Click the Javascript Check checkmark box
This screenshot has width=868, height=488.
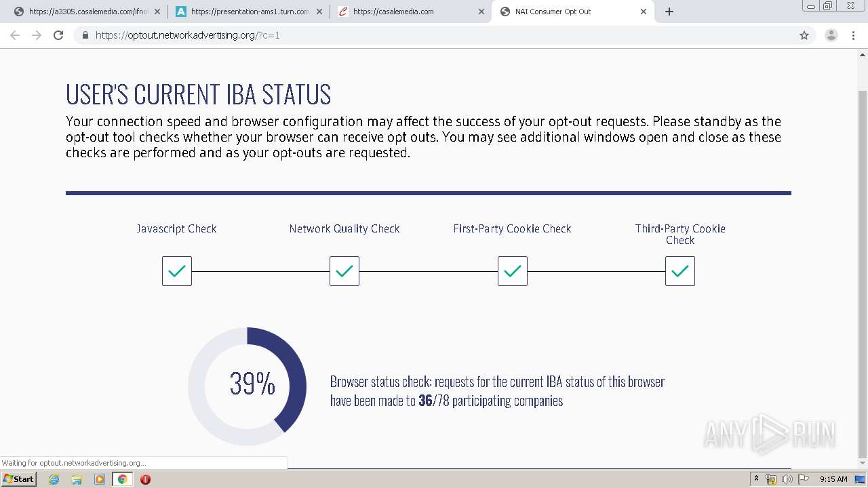[x=177, y=271]
